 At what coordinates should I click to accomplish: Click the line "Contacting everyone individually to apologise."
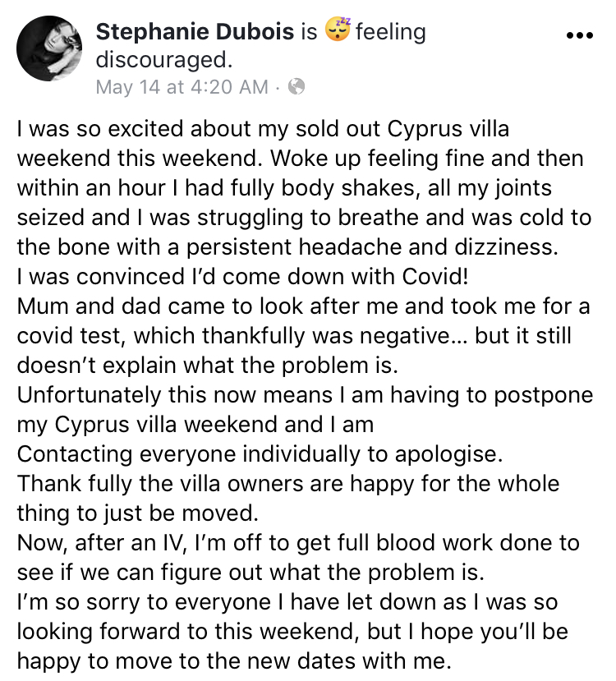[257, 453]
